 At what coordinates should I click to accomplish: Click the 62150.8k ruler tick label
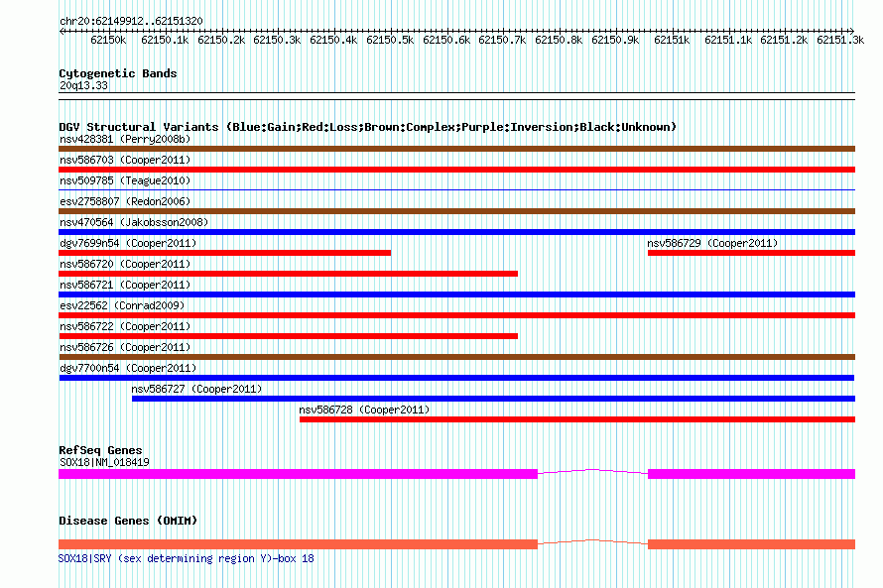tap(559, 41)
